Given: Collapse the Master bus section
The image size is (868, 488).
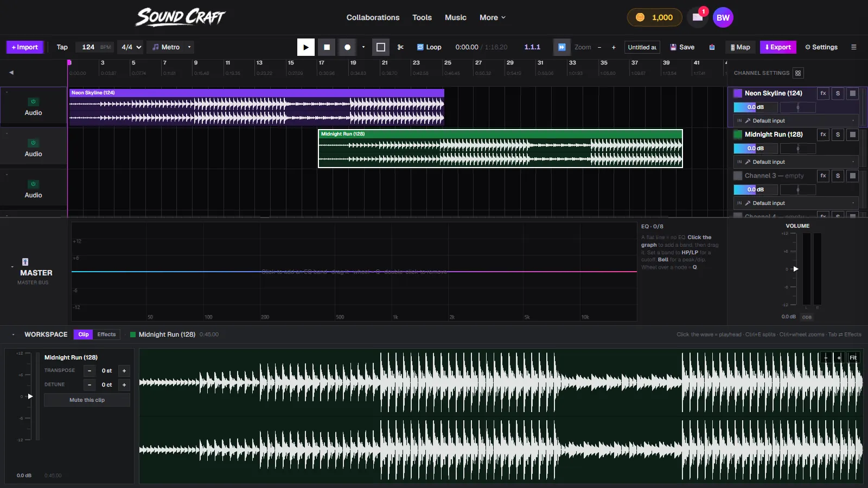Looking at the screenshot, I should [x=12, y=267].
